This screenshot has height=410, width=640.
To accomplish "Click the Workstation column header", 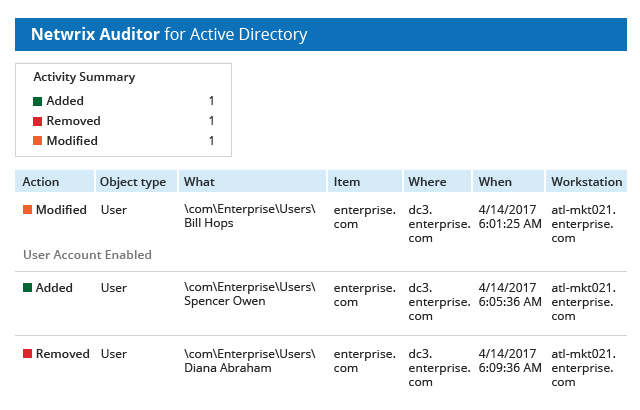I will 587,182.
